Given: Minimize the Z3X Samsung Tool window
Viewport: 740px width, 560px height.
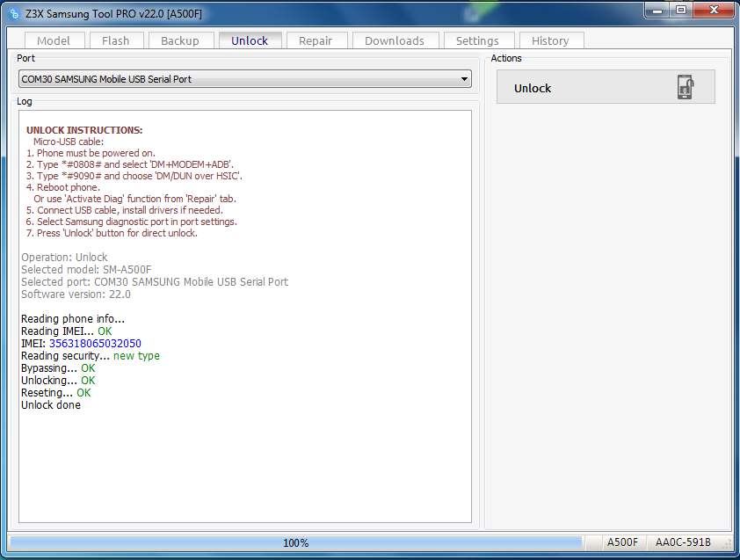Looking at the screenshot, I should pyautogui.click(x=657, y=10).
